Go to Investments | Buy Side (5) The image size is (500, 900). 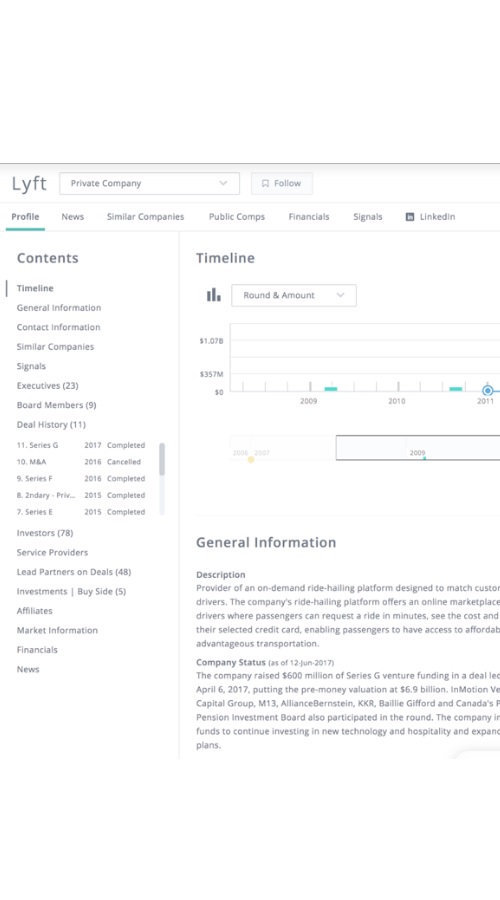tap(71, 592)
